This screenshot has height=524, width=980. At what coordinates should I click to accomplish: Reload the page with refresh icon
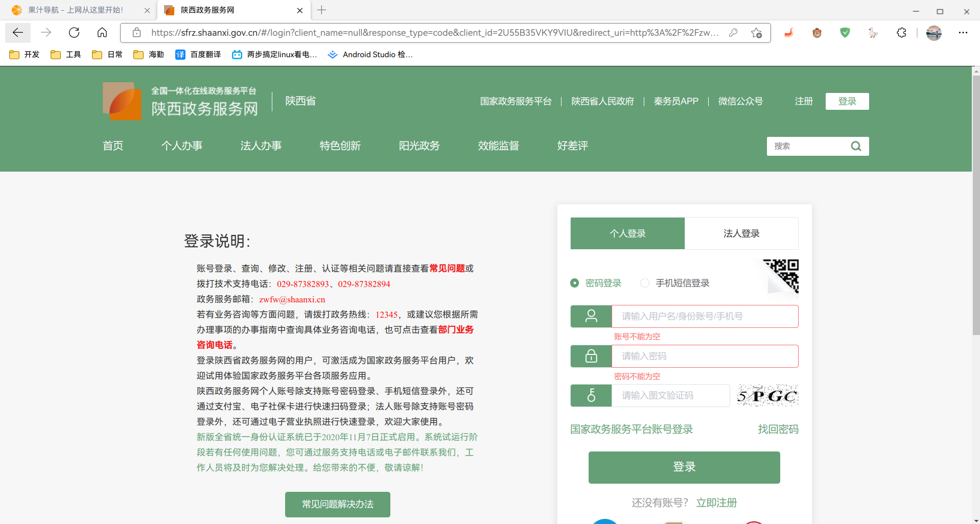coord(74,33)
